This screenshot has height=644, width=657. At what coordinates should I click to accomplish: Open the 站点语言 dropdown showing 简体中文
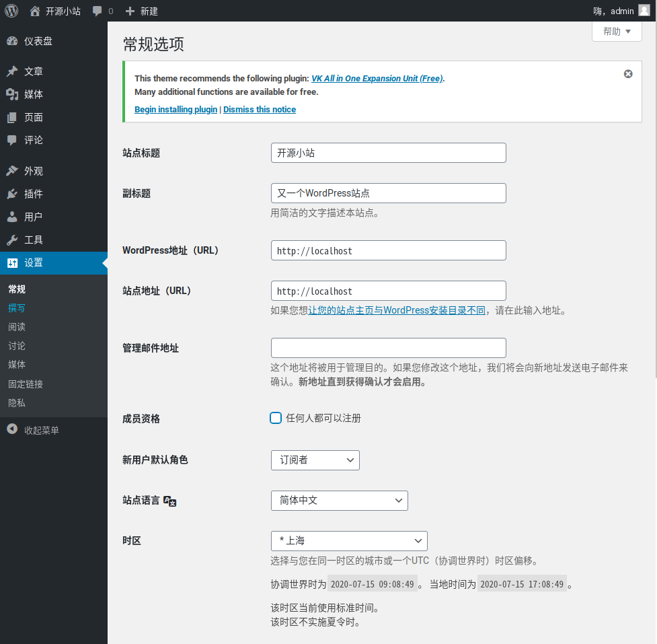click(x=340, y=501)
